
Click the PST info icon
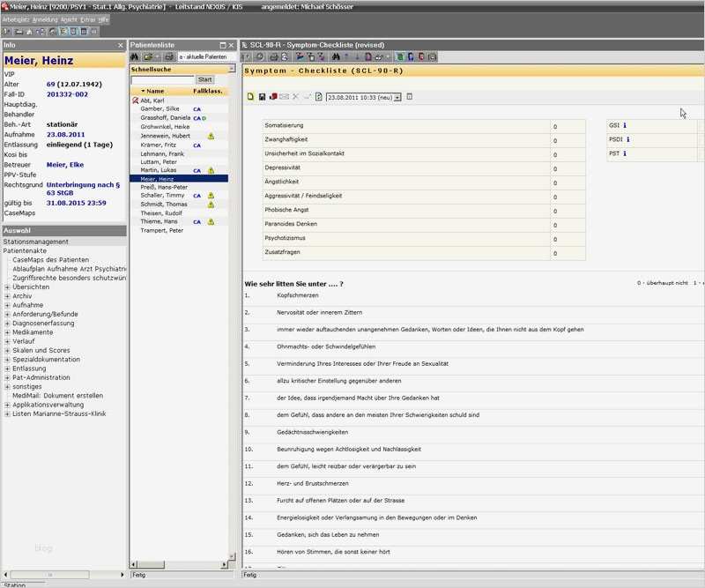coord(624,153)
